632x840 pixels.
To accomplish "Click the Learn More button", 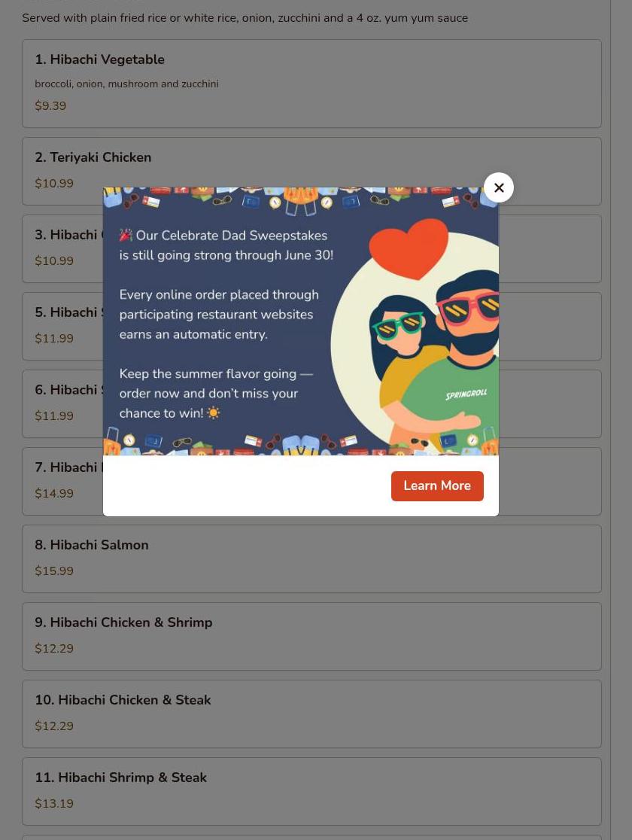I will (x=437, y=486).
